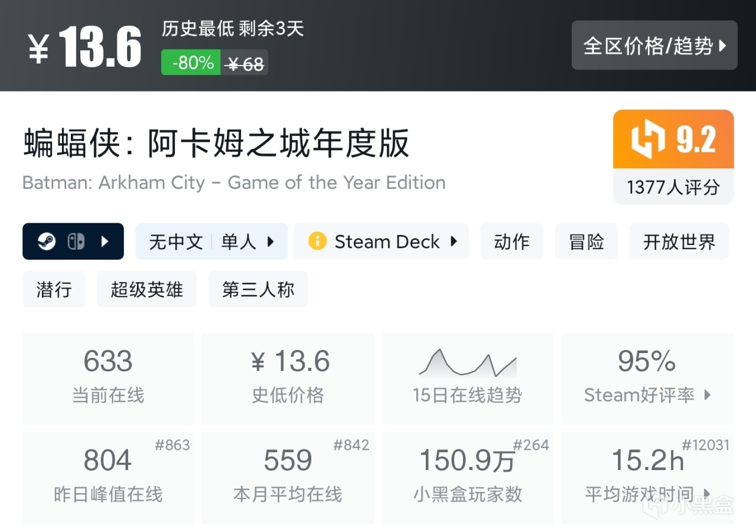The image size is (756, 532).
Task: Expand the Steam Deck compatibility details
Action: [x=454, y=241]
